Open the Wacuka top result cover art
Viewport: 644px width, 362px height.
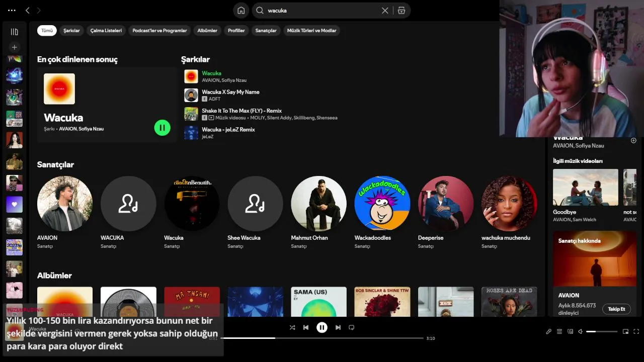(59, 89)
